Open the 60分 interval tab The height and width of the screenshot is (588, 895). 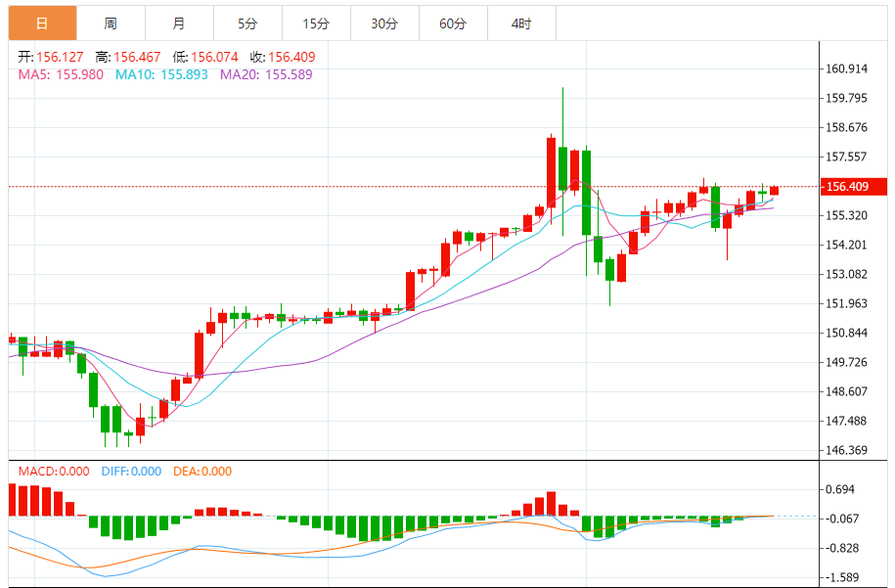coord(453,23)
